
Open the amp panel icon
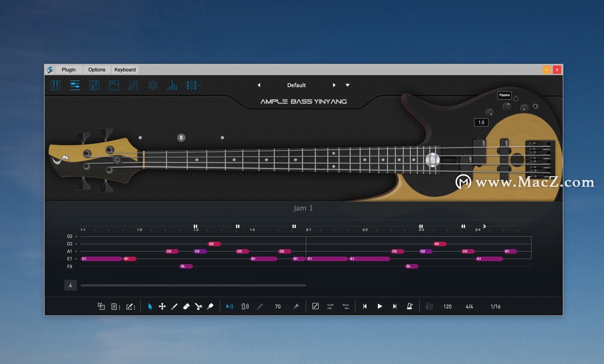(114, 85)
